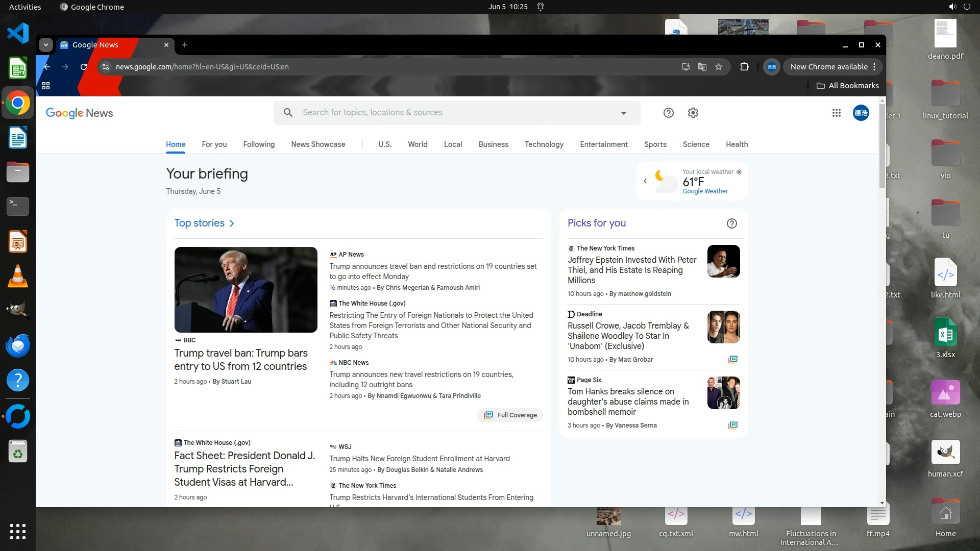
Task: Toggle local weather location target icon
Action: point(739,172)
